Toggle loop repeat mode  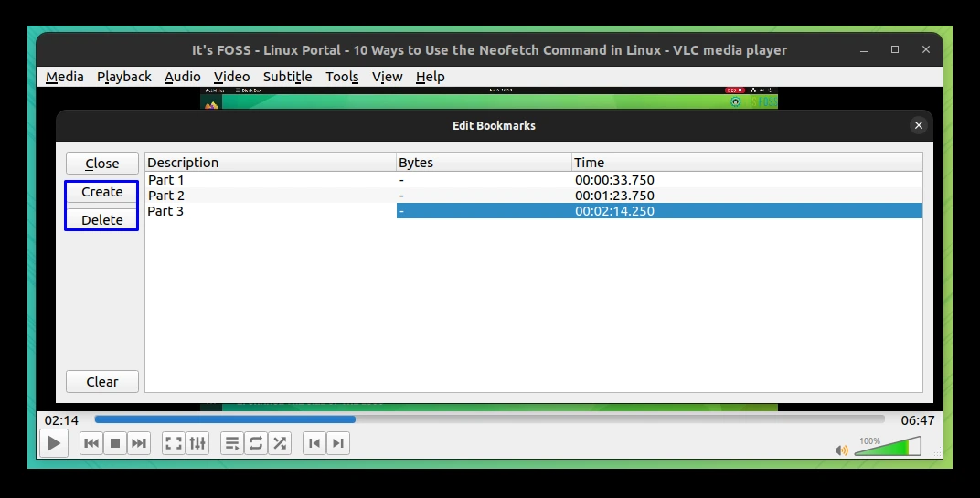(256, 443)
